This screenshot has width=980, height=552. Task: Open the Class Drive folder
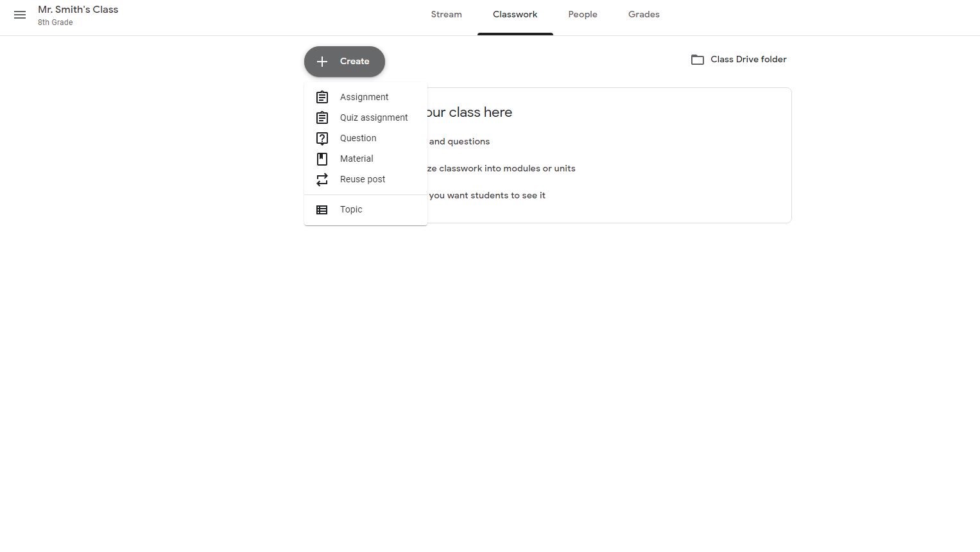pyautogui.click(x=748, y=59)
